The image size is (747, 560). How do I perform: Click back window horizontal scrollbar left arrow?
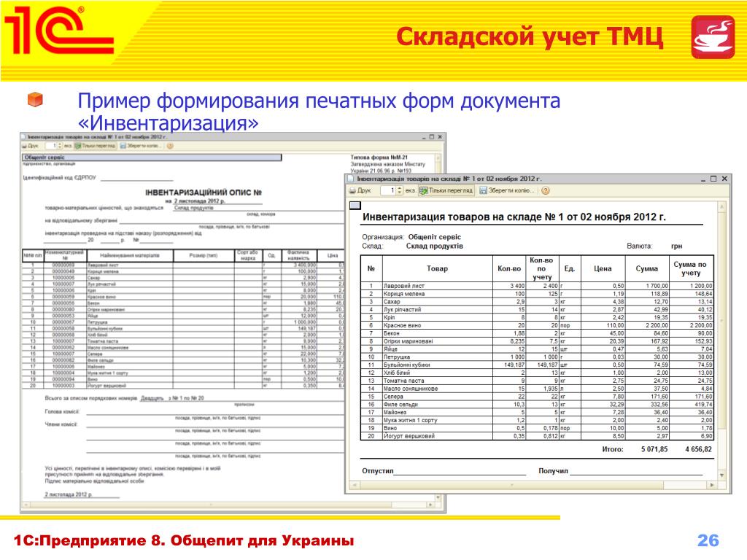[26, 505]
